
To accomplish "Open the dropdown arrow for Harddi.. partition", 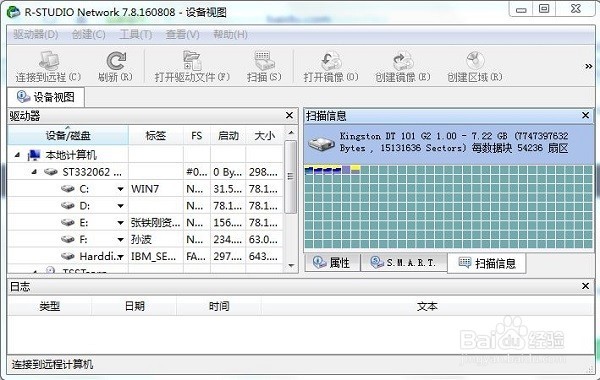I will click(121, 256).
